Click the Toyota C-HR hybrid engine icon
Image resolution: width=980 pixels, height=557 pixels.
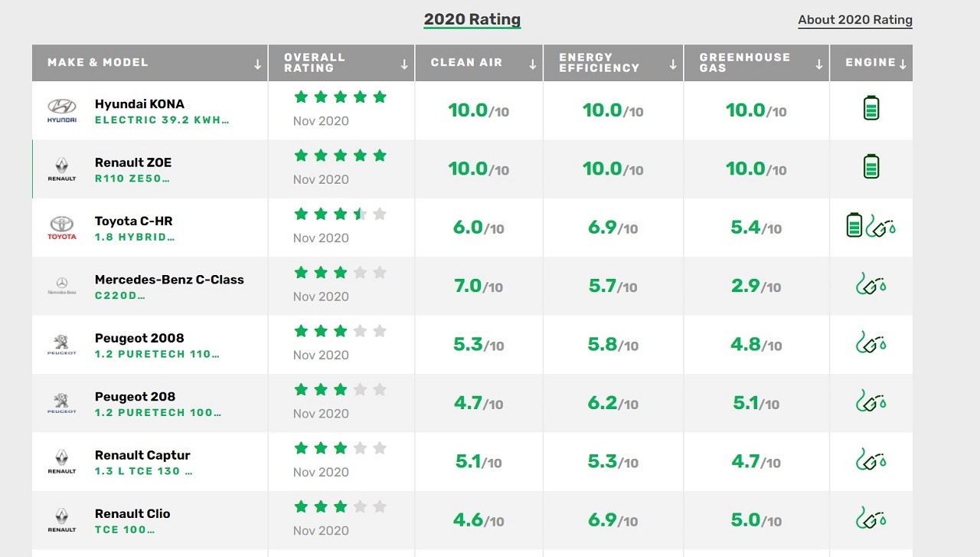tap(871, 225)
